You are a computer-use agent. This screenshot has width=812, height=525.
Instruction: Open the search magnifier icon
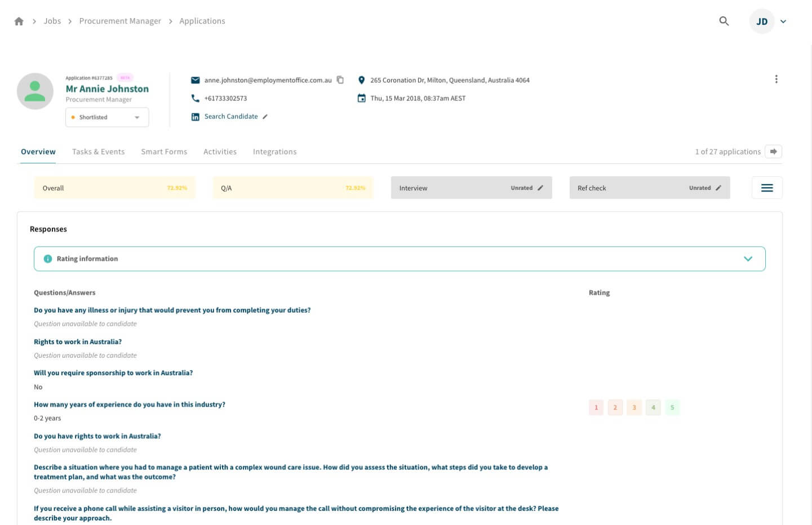pyautogui.click(x=724, y=21)
